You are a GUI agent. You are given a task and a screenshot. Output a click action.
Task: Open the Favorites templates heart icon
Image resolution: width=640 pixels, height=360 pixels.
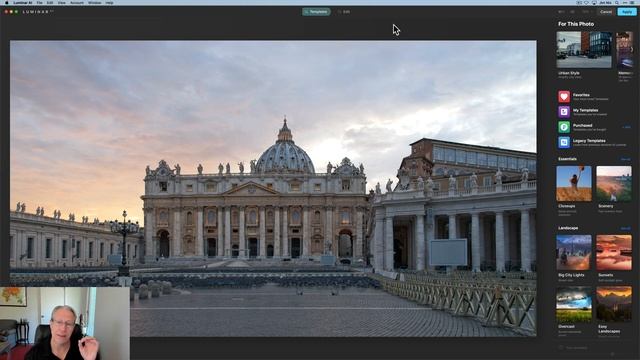pos(564,96)
